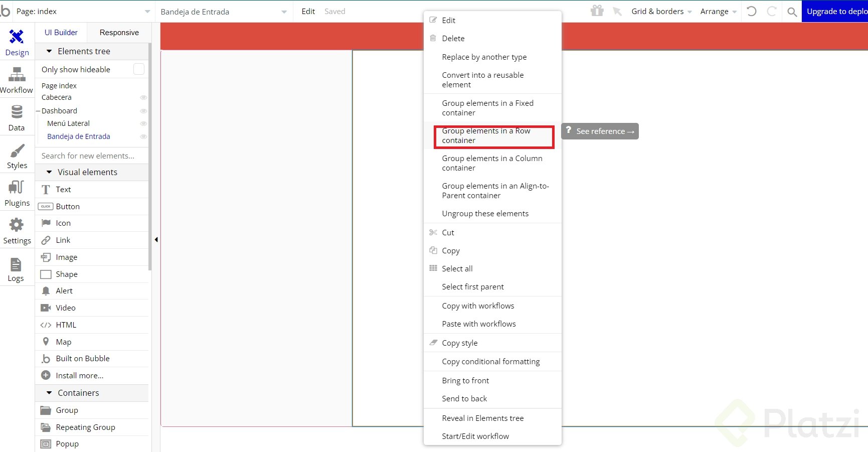
Task: Choose Reveal in Elements tree entry
Action: [492, 418]
